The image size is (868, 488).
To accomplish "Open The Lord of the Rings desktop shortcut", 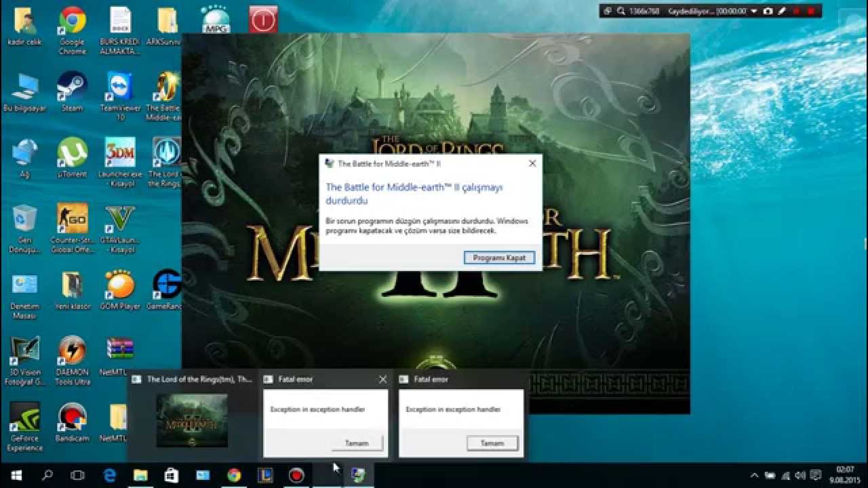I will point(165,163).
